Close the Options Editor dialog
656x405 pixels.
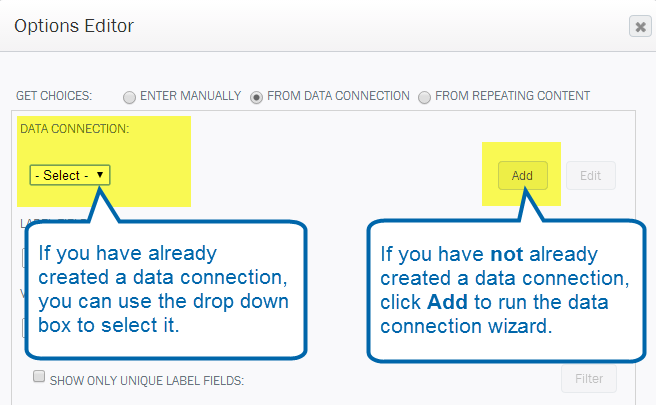[x=640, y=26]
